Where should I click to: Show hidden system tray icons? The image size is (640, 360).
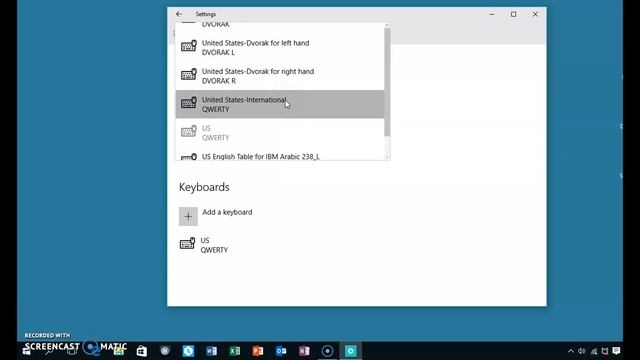click(x=571, y=351)
